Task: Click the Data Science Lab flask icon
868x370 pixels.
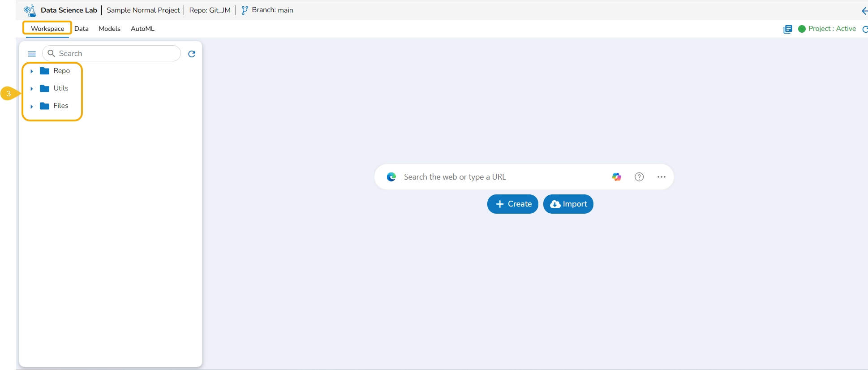Action: click(30, 10)
